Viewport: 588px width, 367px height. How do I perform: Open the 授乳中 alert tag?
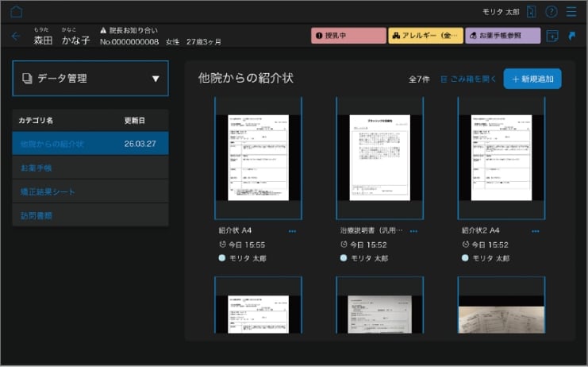[x=348, y=36]
